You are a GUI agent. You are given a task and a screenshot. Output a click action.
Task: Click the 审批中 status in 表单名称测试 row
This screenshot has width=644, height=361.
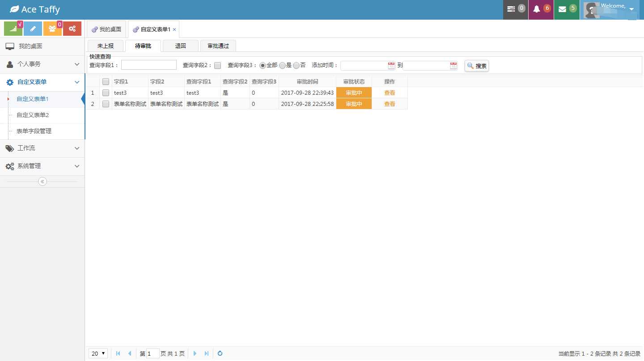(354, 104)
